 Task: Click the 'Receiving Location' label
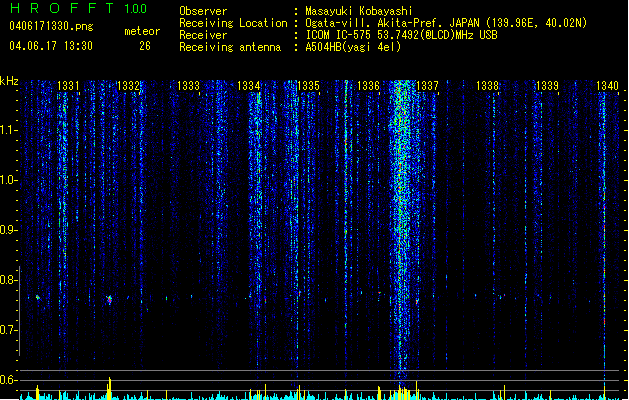point(233,23)
